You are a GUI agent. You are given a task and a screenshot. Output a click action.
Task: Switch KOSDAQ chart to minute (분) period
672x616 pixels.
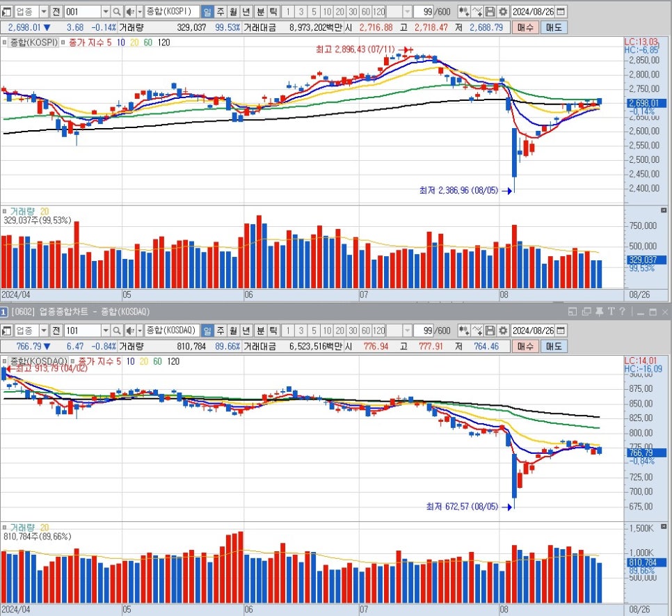pos(260,331)
